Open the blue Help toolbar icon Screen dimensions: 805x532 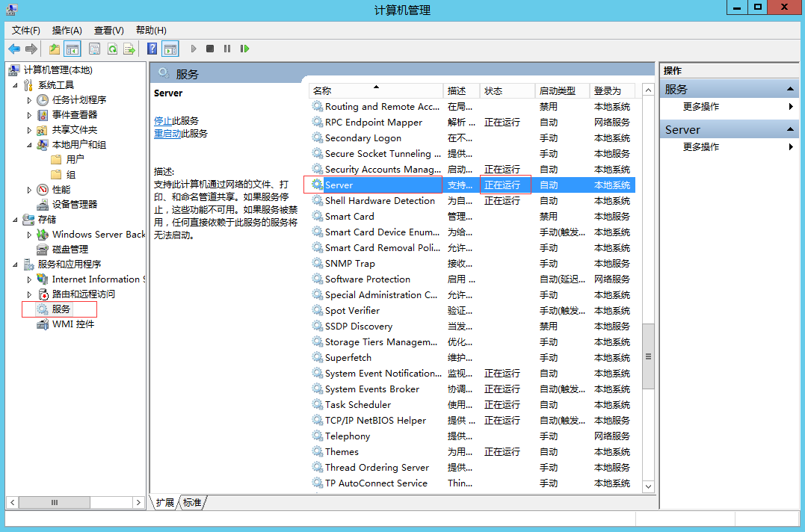152,49
